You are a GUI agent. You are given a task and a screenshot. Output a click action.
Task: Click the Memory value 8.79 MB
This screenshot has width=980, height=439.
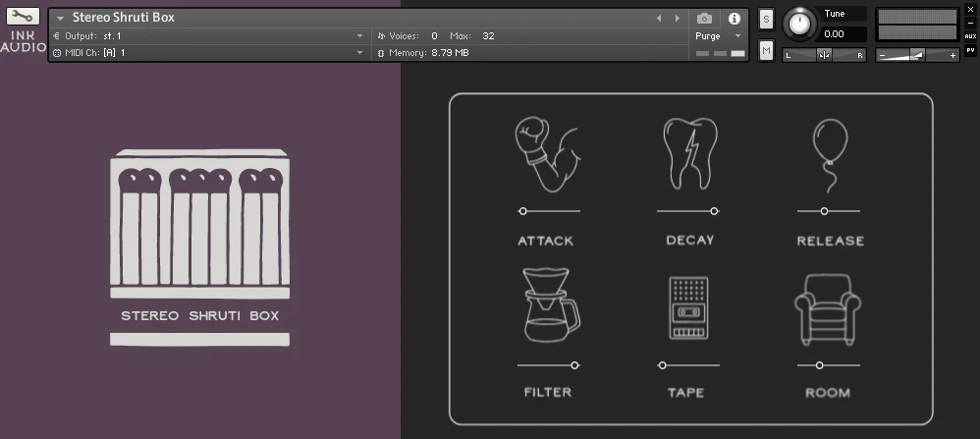[450, 53]
